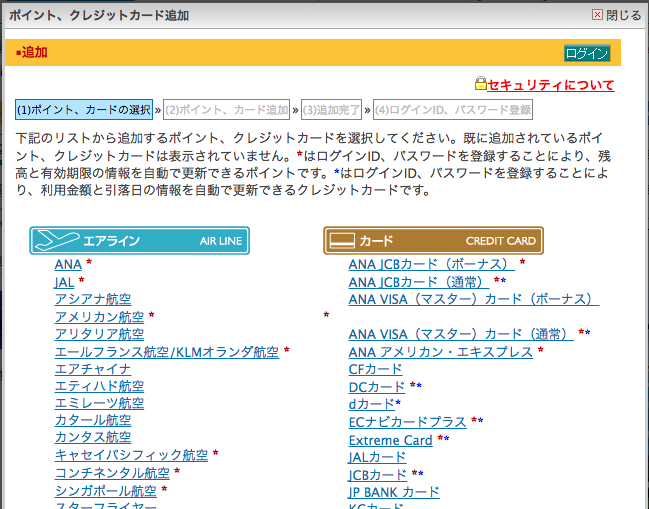Select the JCBカード link
This screenshot has width=649, height=509.
378,475
